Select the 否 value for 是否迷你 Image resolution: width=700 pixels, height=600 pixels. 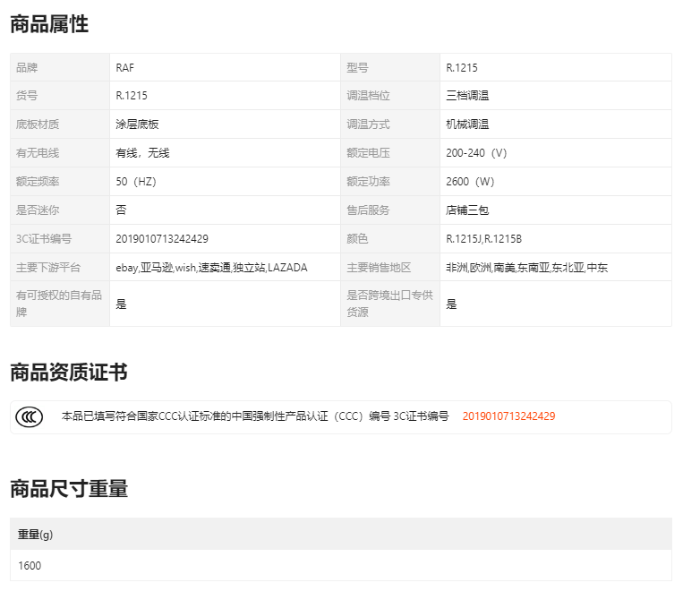[x=121, y=210]
